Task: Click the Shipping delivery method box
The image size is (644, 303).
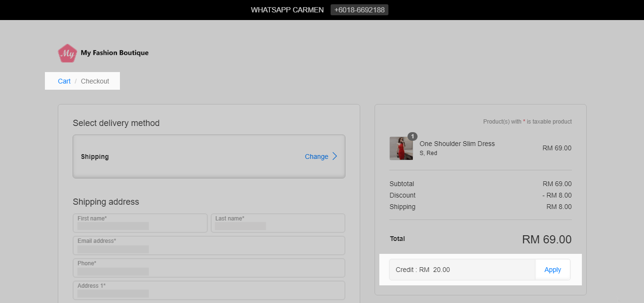Action: point(209,157)
